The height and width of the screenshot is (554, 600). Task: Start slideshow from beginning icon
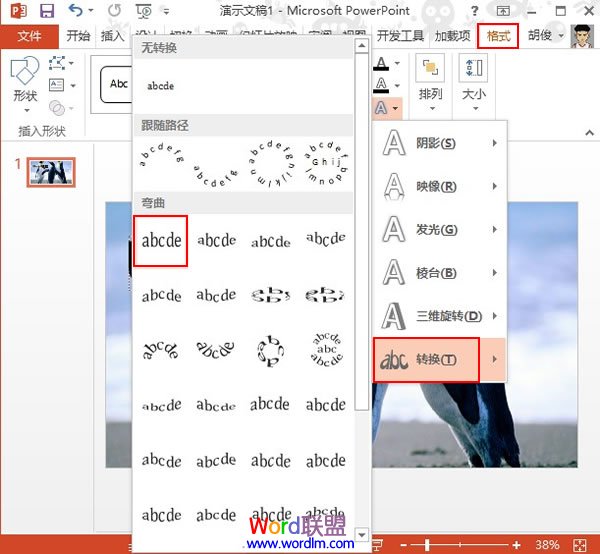coord(144,11)
